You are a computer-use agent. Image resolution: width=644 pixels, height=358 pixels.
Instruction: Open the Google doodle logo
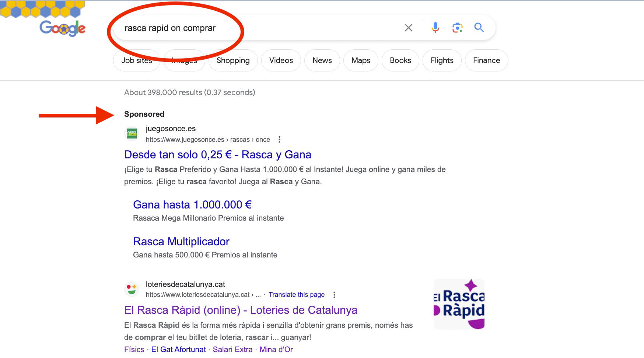(62, 28)
